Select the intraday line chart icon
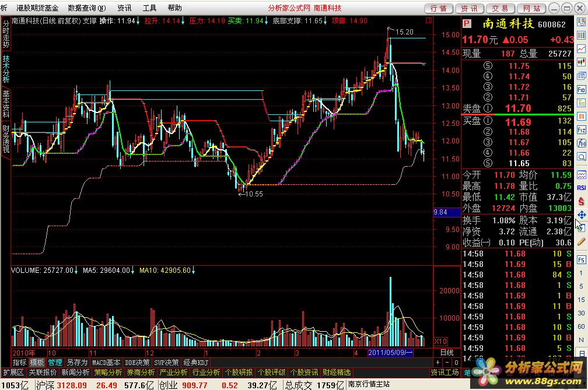 581,49
